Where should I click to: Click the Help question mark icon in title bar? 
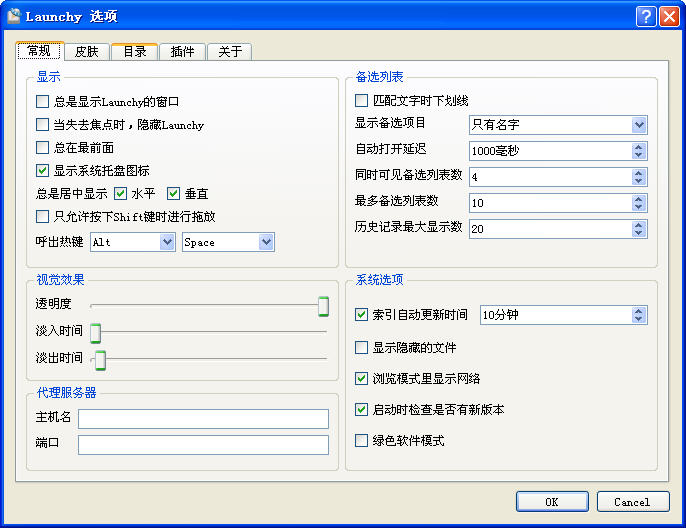(645, 17)
